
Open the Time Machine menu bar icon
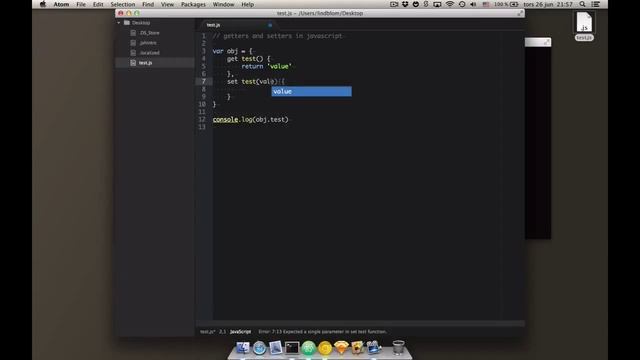(x=462, y=4)
